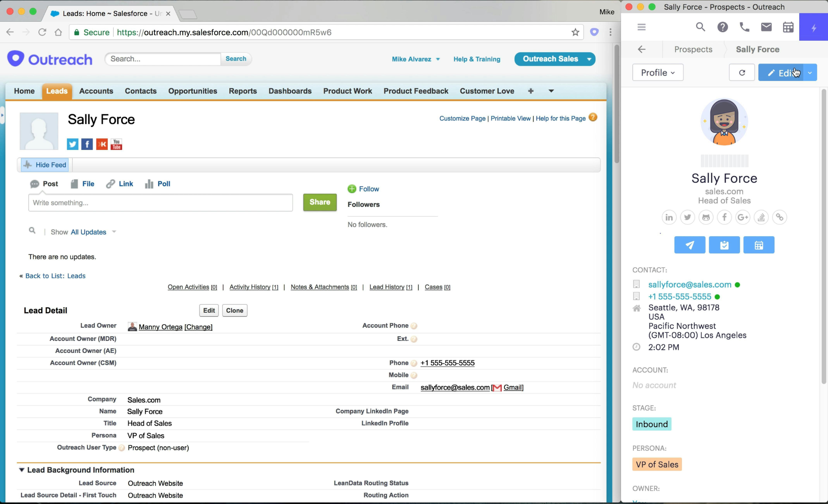The height and width of the screenshot is (504, 828).
Task: Click the lightning bolt icon
Action: (813, 28)
